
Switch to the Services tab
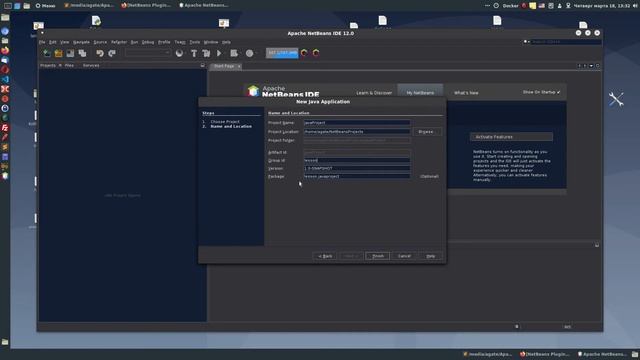(x=91, y=65)
